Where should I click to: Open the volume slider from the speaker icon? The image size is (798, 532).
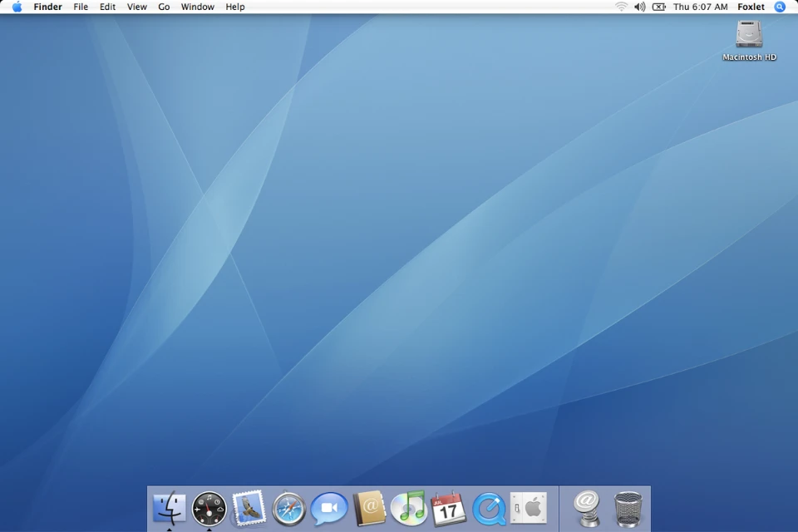[638, 7]
